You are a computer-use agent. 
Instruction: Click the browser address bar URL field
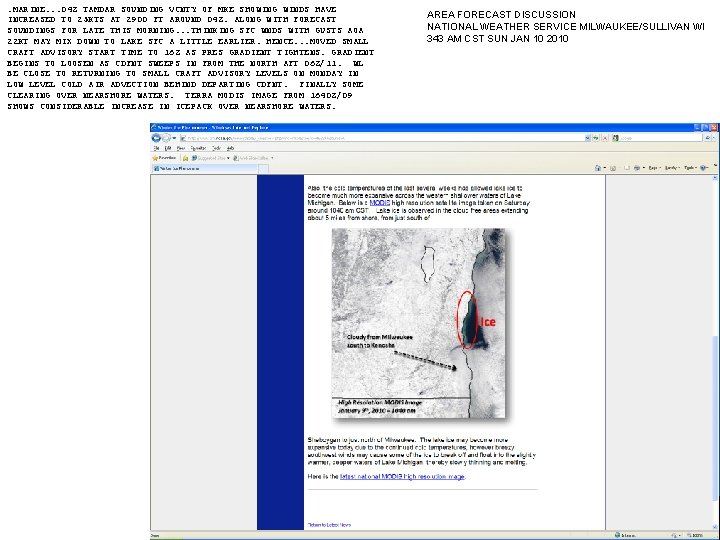383,138
